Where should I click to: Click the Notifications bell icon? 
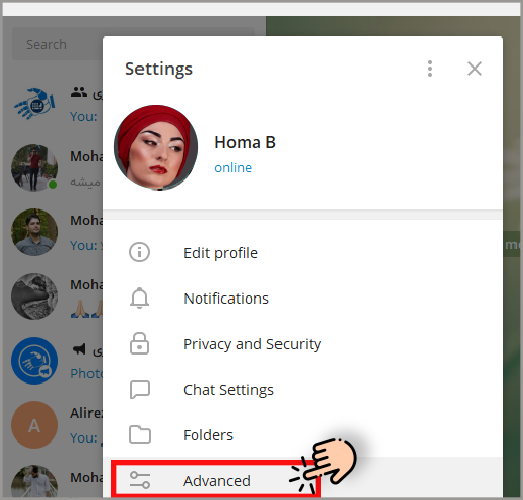tap(139, 298)
